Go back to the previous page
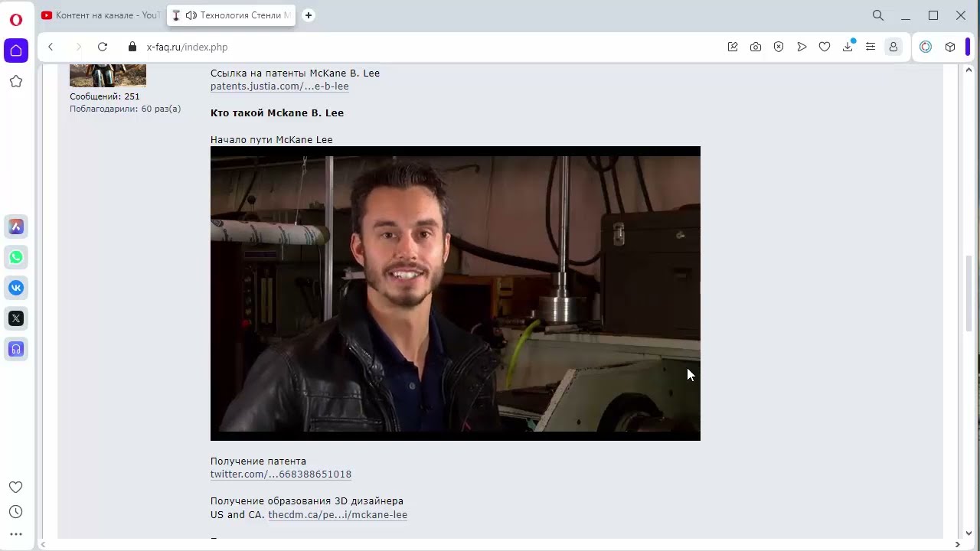Screen dimensions: 980x551 (x=51, y=47)
